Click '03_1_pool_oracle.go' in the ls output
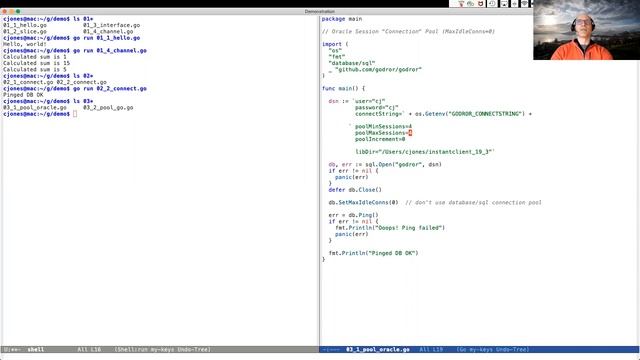This screenshot has width=640, height=360. click(x=35, y=108)
